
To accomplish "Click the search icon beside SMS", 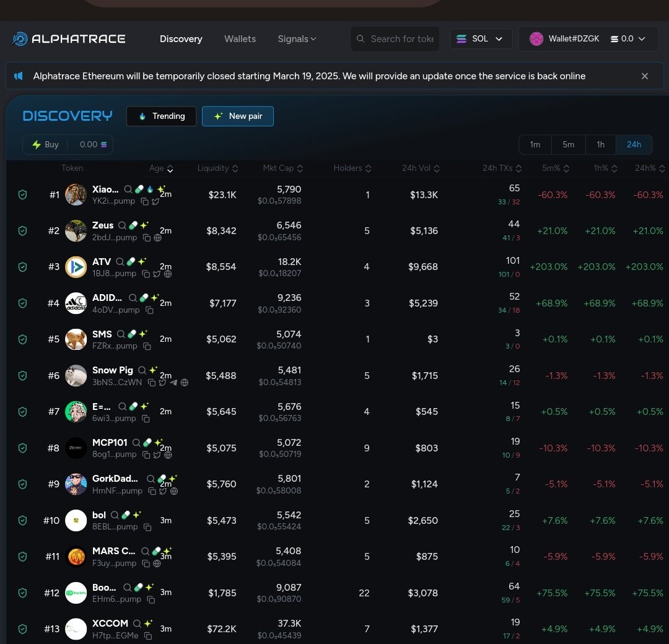I will tap(121, 334).
